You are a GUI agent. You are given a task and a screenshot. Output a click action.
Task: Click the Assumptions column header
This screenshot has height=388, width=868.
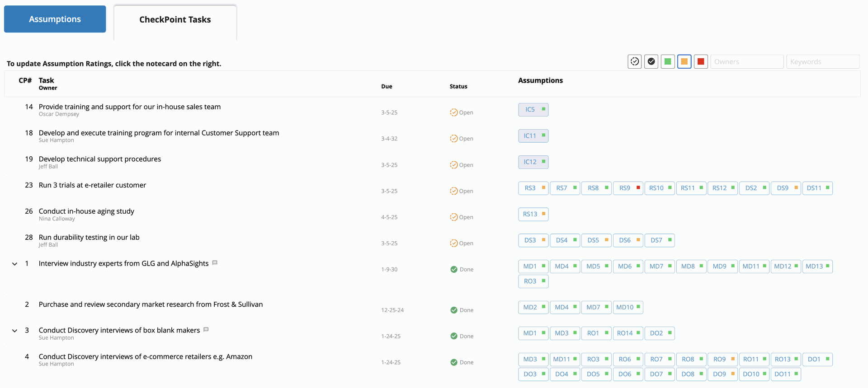[540, 81]
